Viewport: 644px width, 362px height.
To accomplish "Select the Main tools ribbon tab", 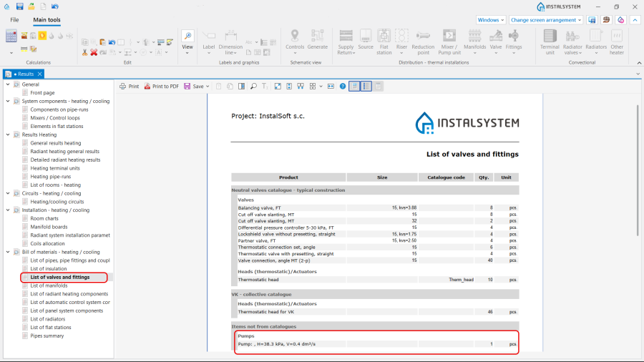I will coord(47,20).
